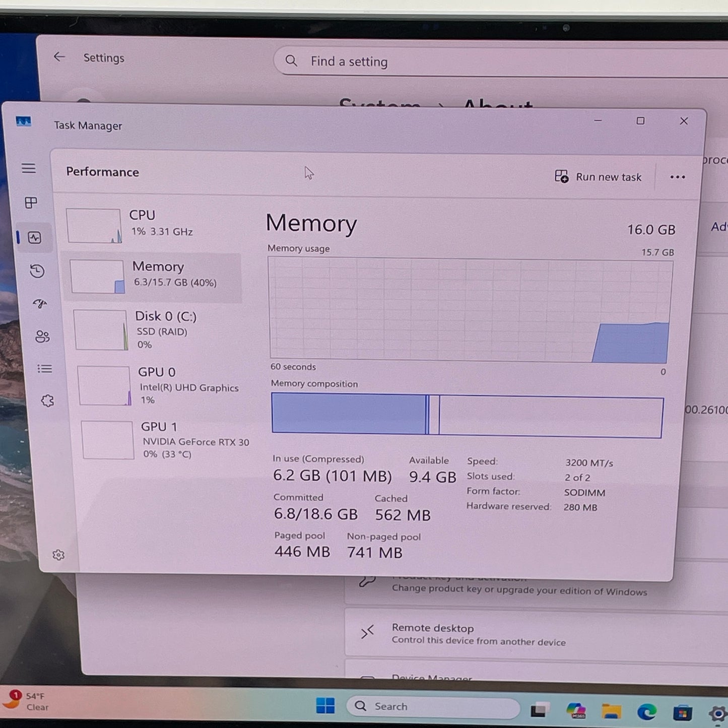The image size is (728, 728).
Task: Open Task Manager settings gear
Action: click(x=58, y=555)
